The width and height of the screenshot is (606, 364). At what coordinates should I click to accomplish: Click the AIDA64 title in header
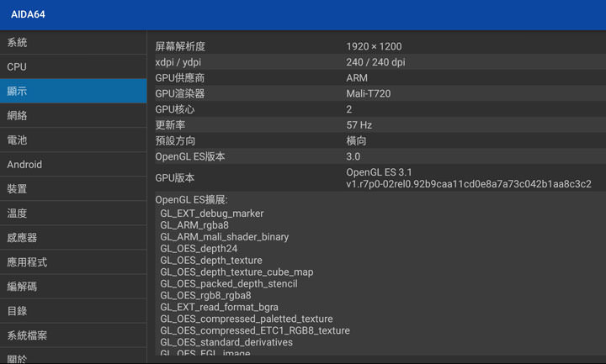point(26,14)
